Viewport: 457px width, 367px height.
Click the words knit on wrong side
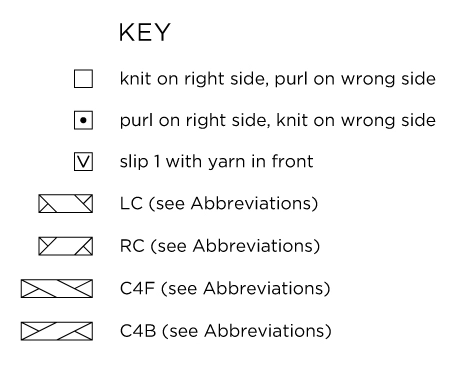(x=356, y=120)
